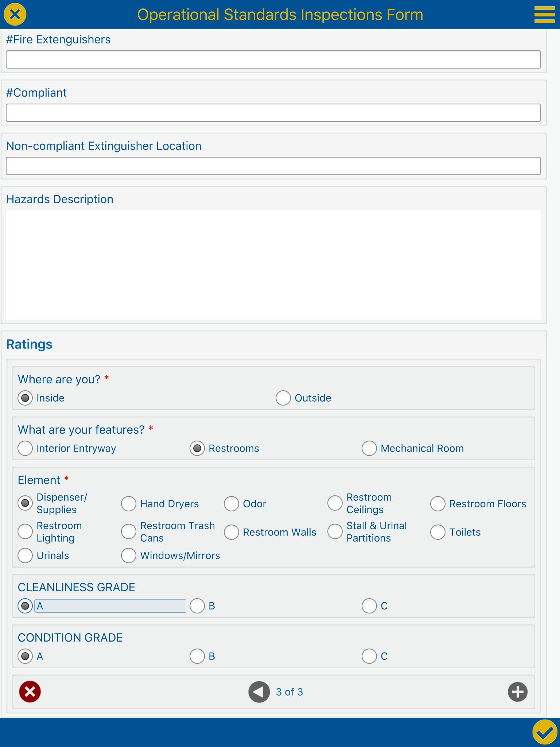The image size is (560, 747).
Task: Add a new rating with the plus icon
Action: 518,692
